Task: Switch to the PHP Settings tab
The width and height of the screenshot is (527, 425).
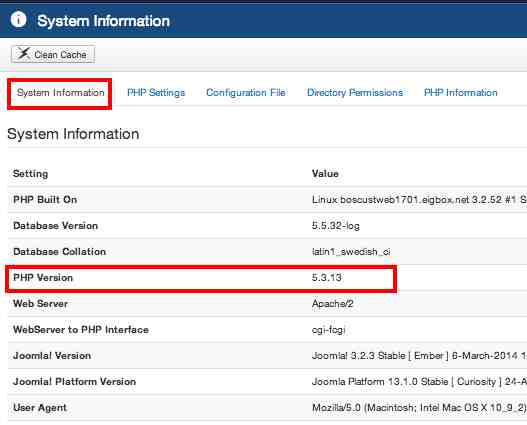Action: 156,93
